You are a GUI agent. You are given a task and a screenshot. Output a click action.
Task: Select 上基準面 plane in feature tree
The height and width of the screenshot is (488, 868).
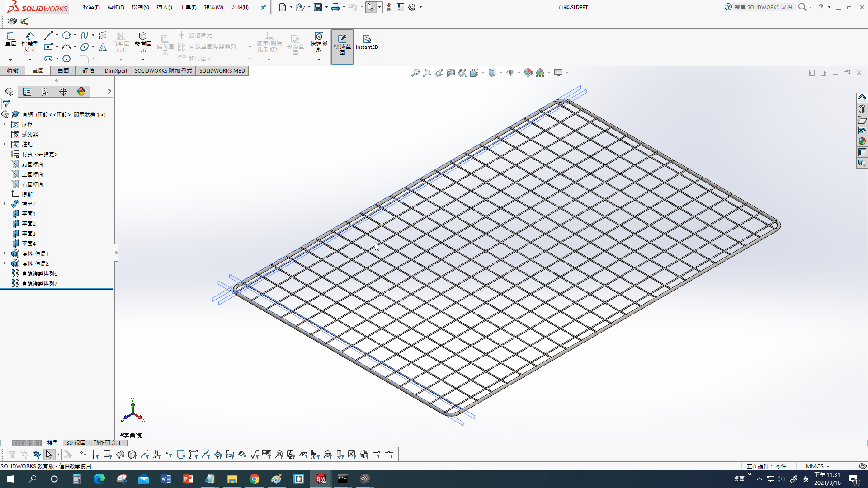click(x=33, y=174)
